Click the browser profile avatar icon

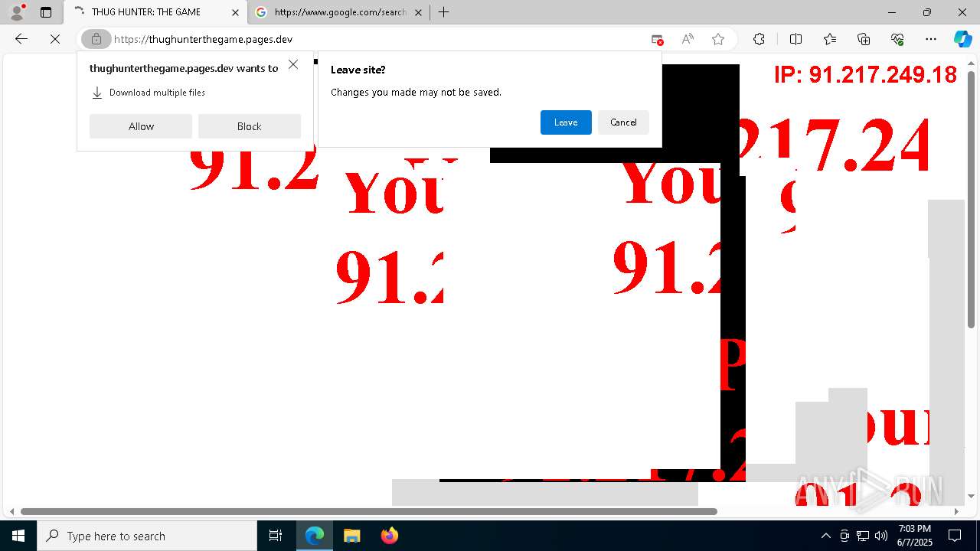pyautogui.click(x=17, y=12)
